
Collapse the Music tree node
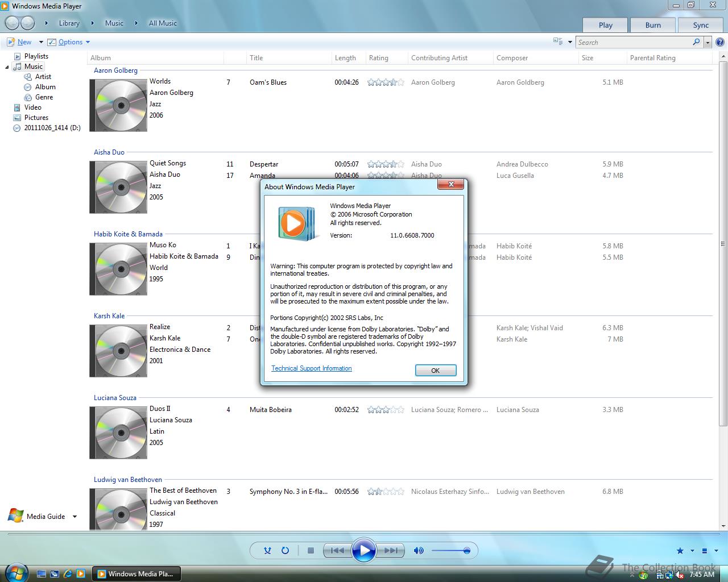point(7,67)
